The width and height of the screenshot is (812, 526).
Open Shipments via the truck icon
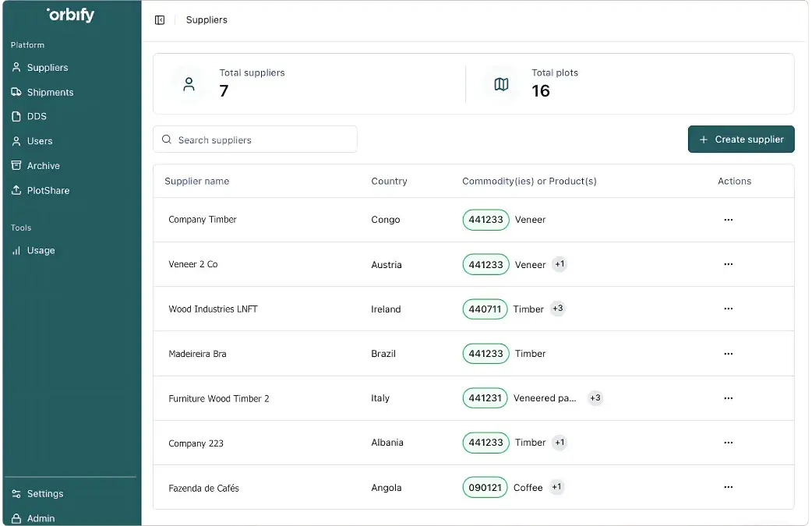pyautogui.click(x=16, y=92)
